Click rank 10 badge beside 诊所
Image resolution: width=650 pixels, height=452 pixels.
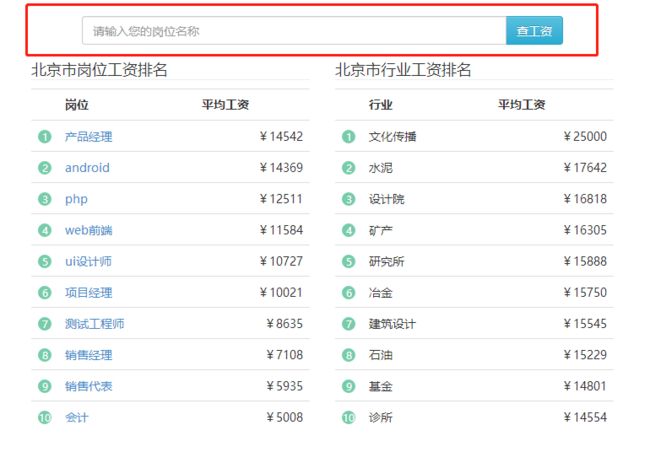click(x=349, y=418)
